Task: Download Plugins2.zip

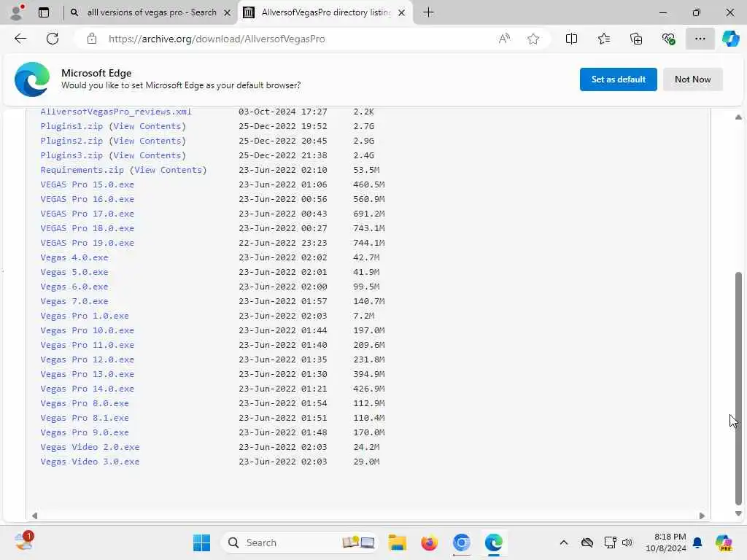Action: (x=71, y=141)
